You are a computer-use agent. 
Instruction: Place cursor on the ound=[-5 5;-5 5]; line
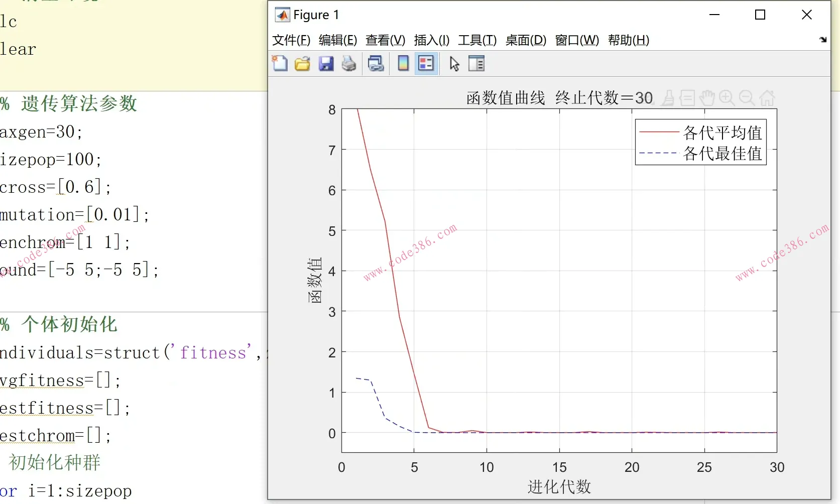(79, 270)
